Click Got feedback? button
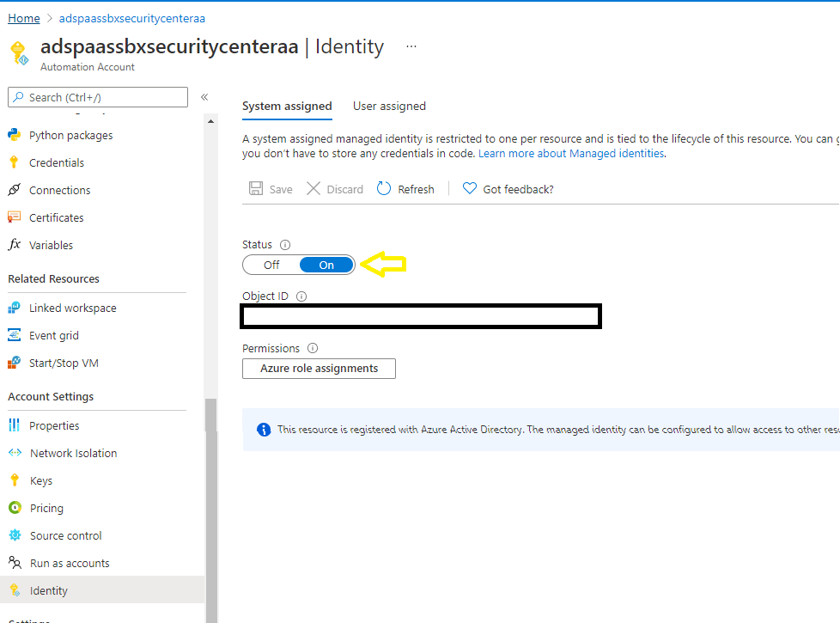The height and width of the screenshot is (623, 840). point(508,189)
